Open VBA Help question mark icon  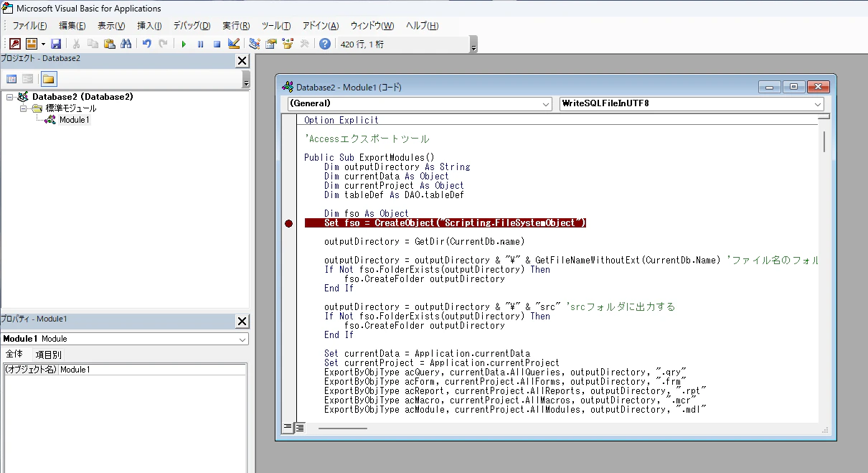(x=325, y=44)
